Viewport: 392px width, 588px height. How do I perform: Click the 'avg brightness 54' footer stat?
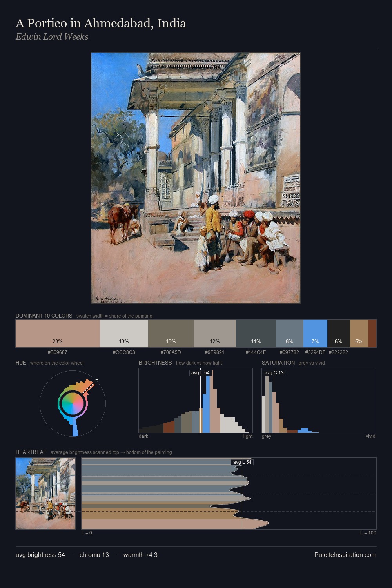click(40, 555)
